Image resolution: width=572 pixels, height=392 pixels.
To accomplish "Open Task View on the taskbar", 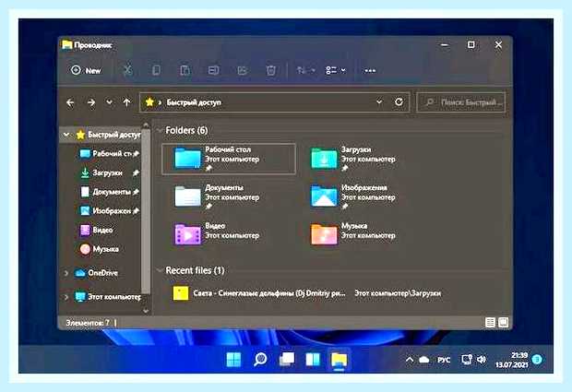I will (x=287, y=360).
